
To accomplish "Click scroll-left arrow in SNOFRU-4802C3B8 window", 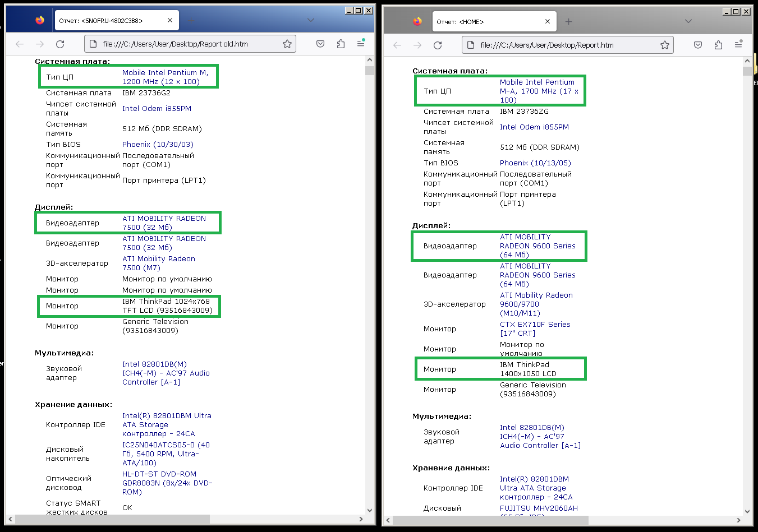I will click(11, 519).
